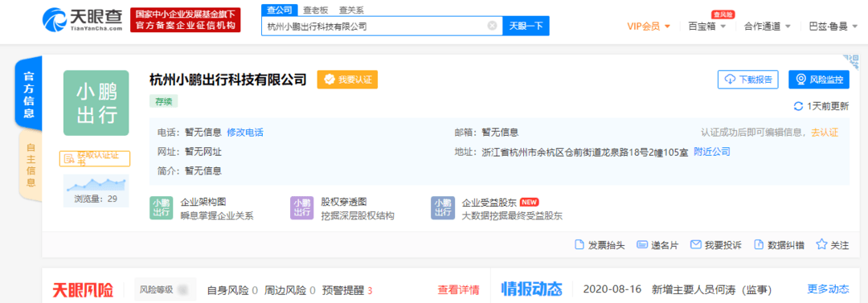The height and width of the screenshot is (303, 868).
Task: Open the 企业架构图 chart icon
Action: pyautogui.click(x=161, y=207)
